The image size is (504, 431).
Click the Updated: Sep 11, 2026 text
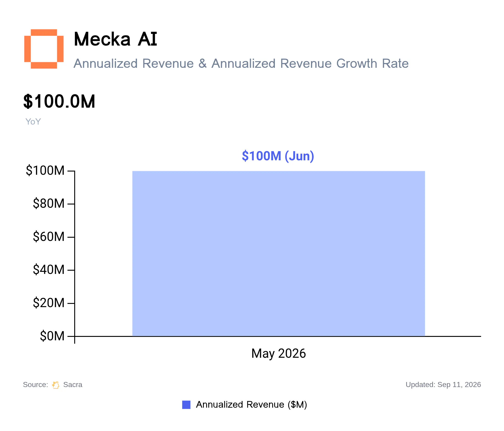(x=443, y=385)
